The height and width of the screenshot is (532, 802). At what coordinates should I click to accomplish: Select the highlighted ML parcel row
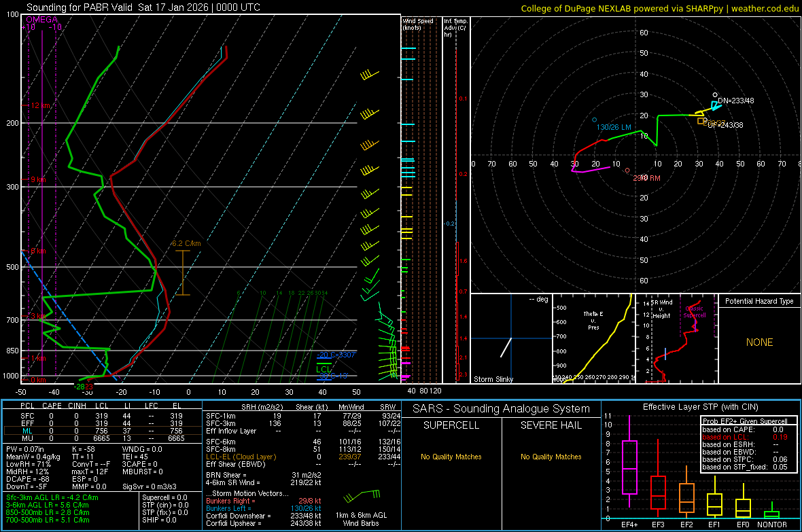point(102,431)
